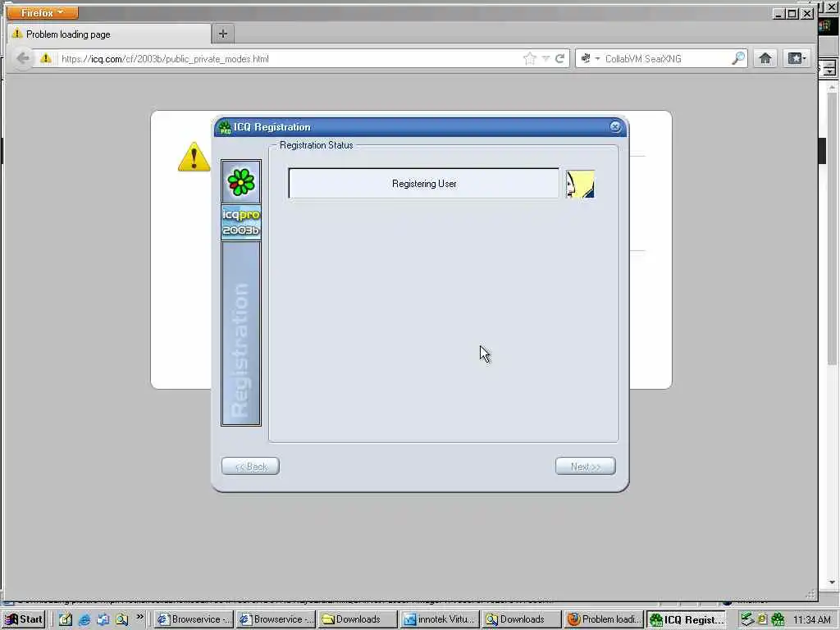Select the Problem loading page tab
840x630 pixels.
point(109,34)
